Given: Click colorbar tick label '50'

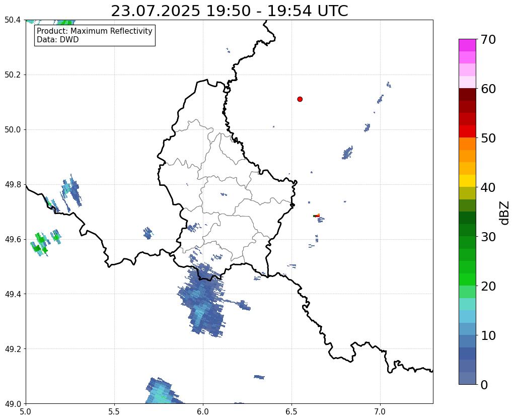Looking at the screenshot, I should [488, 138].
